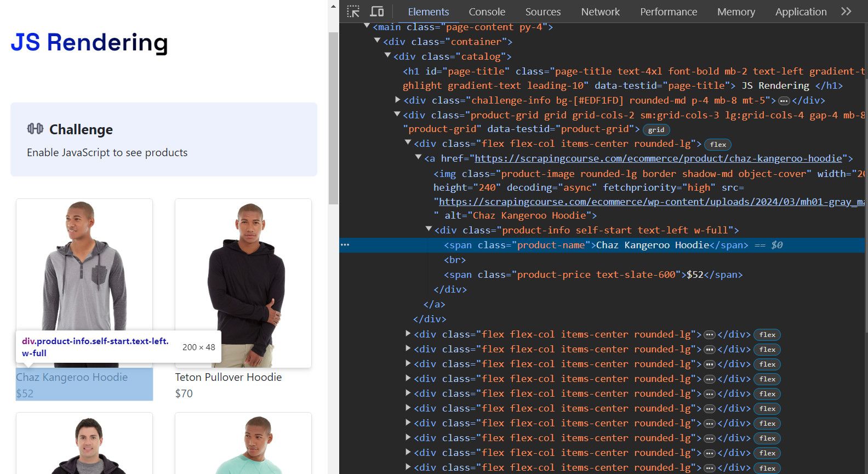This screenshot has height=474, width=868.
Task: Select the product-price span line
Action: tap(593, 275)
